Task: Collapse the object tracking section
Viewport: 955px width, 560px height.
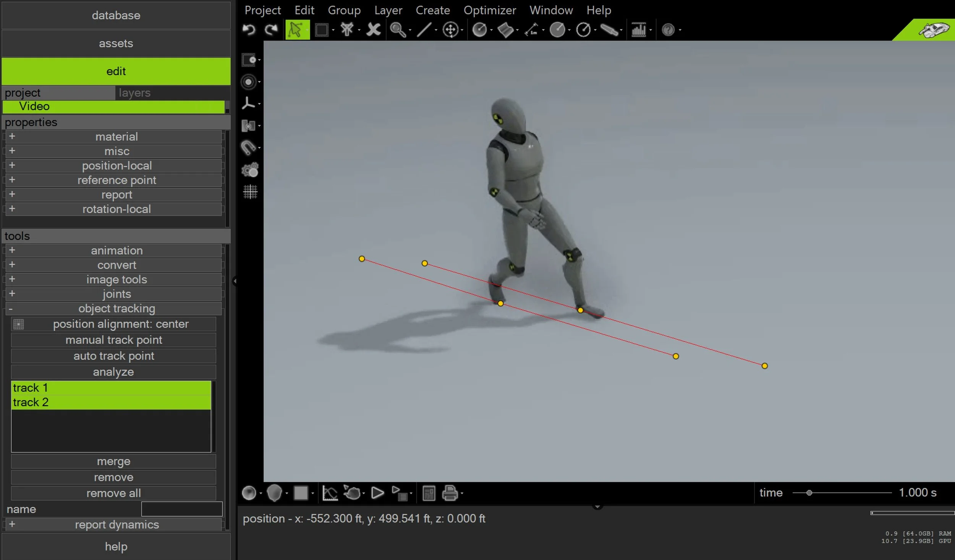Action: pos(11,309)
